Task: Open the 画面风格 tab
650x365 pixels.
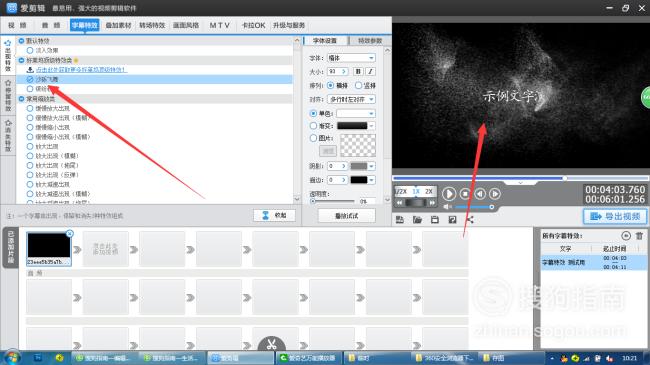Action: tap(186, 25)
